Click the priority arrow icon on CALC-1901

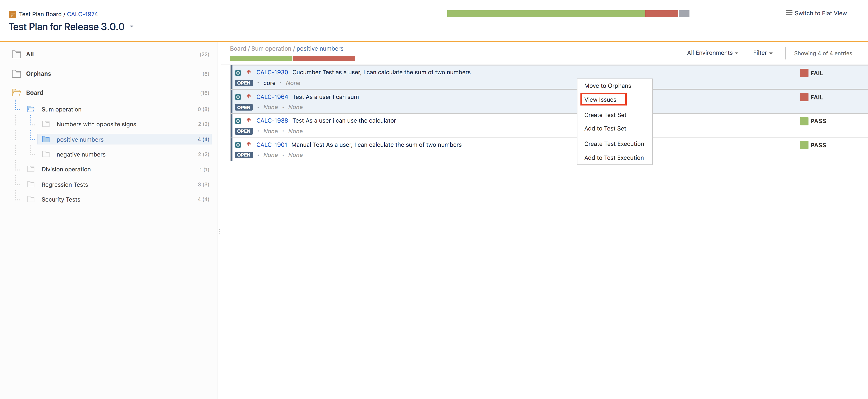249,144
